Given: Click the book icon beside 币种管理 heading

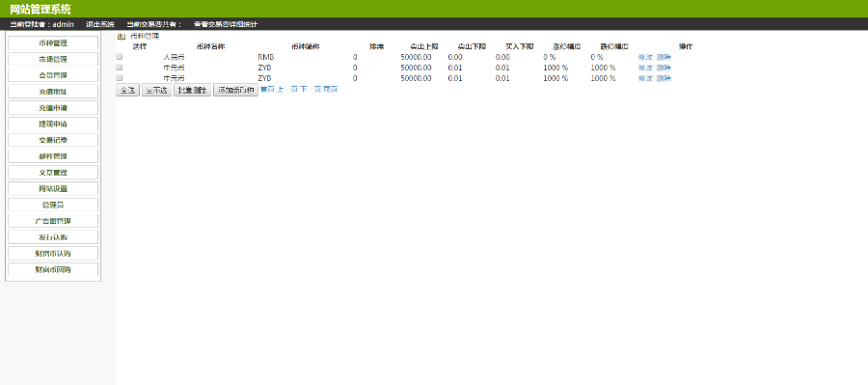Looking at the screenshot, I should point(122,37).
